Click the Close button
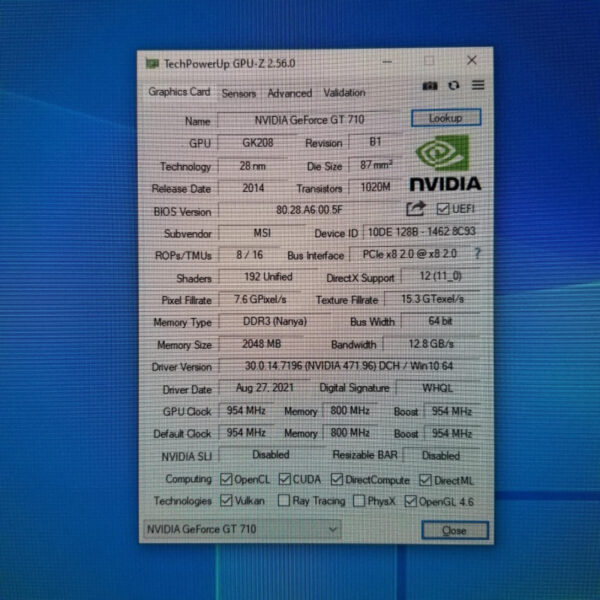The height and width of the screenshot is (600, 600). coord(455,531)
